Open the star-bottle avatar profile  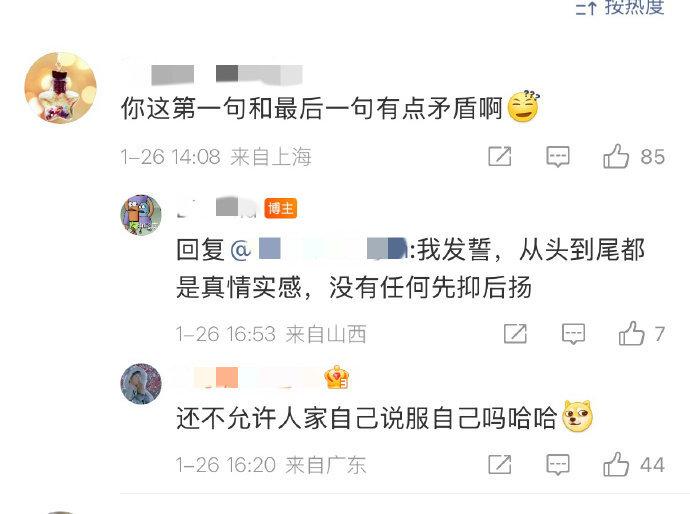[60, 88]
